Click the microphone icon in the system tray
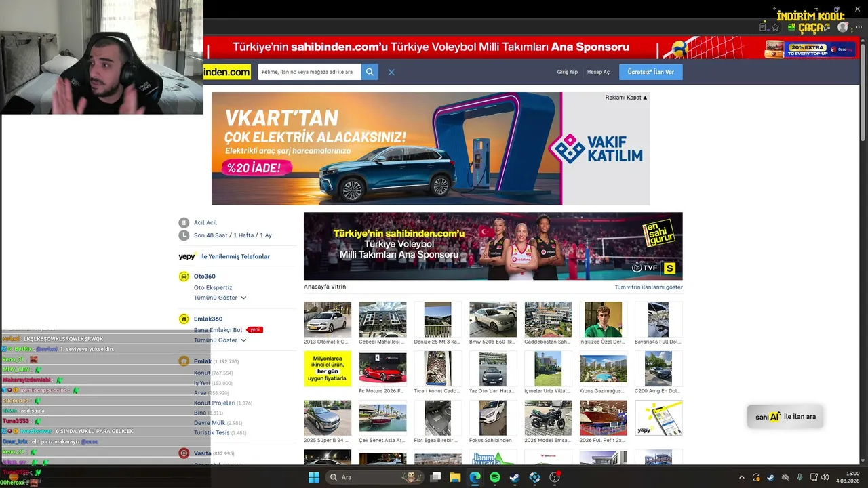The width and height of the screenshot is (868, 488). (800, 477)
